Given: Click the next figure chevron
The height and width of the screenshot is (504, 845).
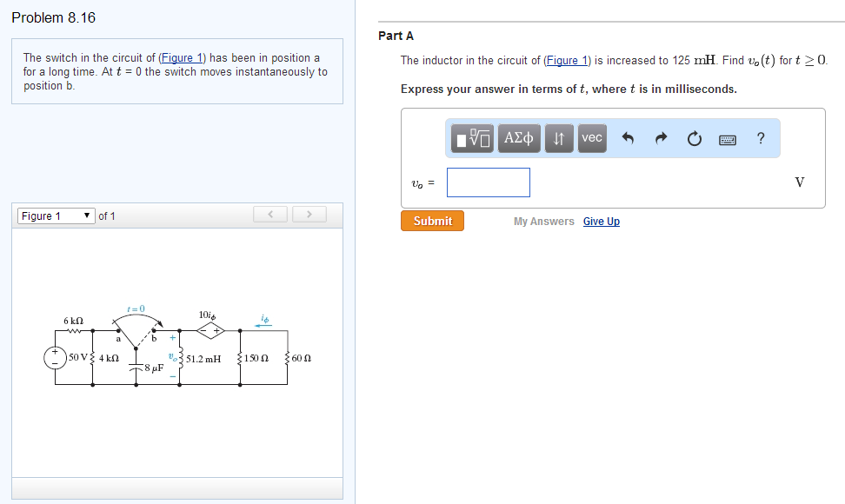Looking at the screenshot, I should pos(309,214).
